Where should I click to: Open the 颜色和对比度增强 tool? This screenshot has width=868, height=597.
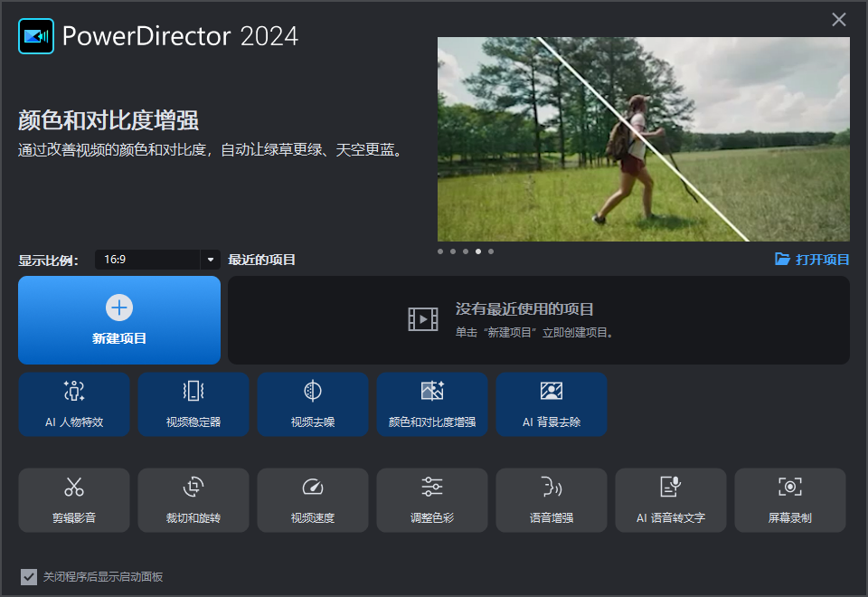[432, 404]
